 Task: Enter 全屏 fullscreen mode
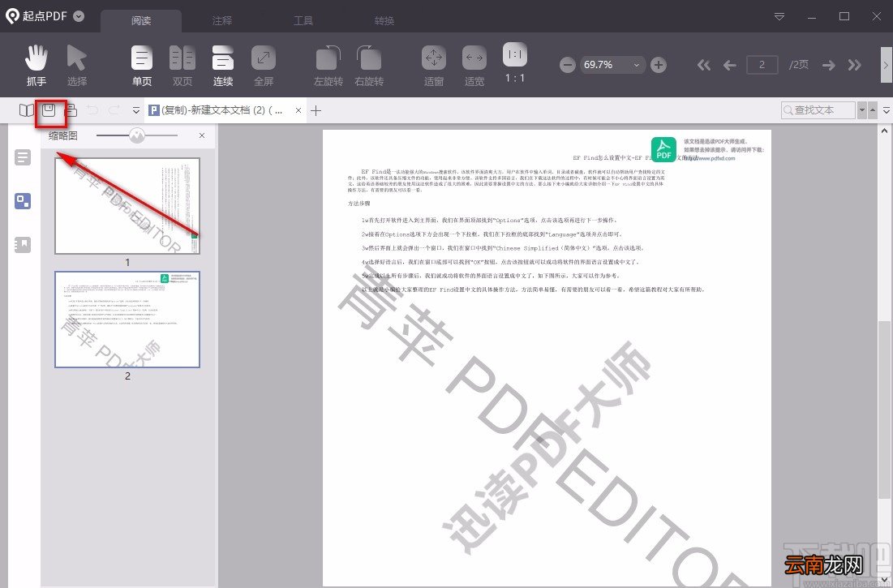click(263, 65)
